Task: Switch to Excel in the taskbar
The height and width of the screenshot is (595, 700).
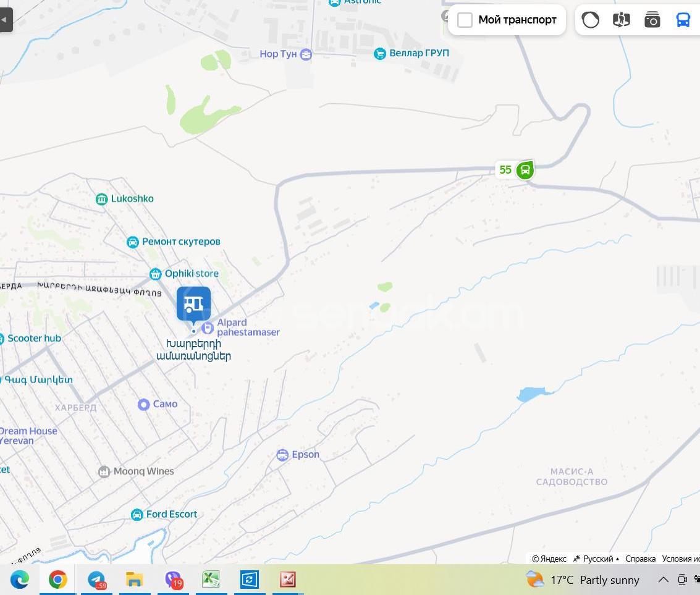Action: (x=211, y=580)
